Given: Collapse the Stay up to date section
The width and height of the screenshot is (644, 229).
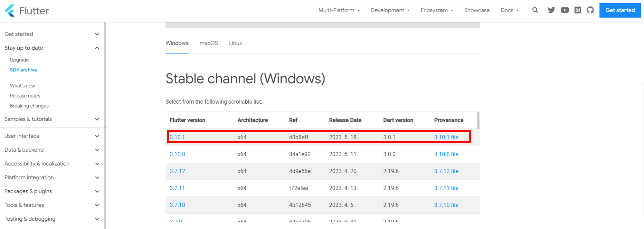Looking at the screenshot, I should point(52,48).
